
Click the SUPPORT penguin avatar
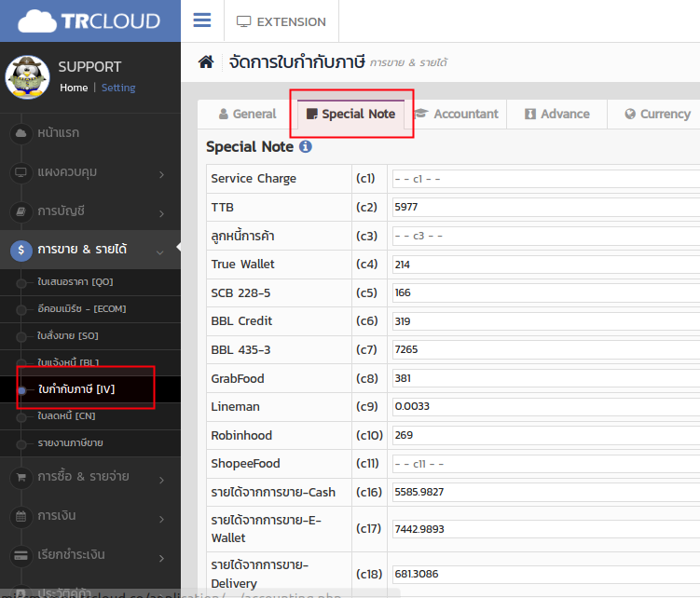[x=27, y=77]
